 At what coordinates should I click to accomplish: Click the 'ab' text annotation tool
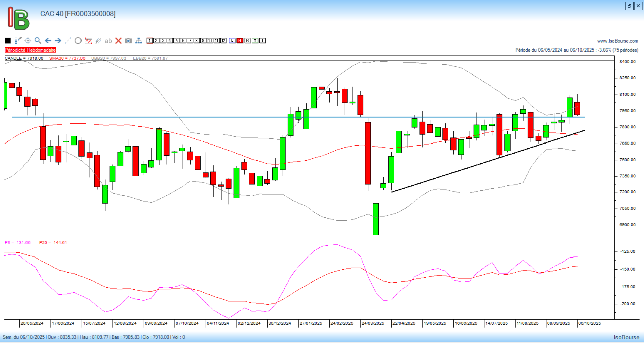click(x=108, y=41)
